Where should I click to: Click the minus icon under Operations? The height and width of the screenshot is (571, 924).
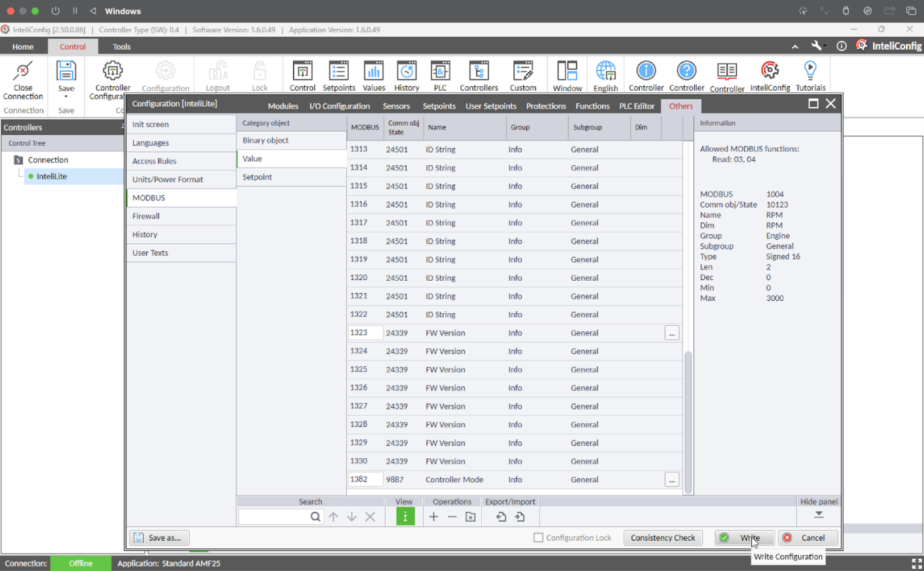point(452,517)
